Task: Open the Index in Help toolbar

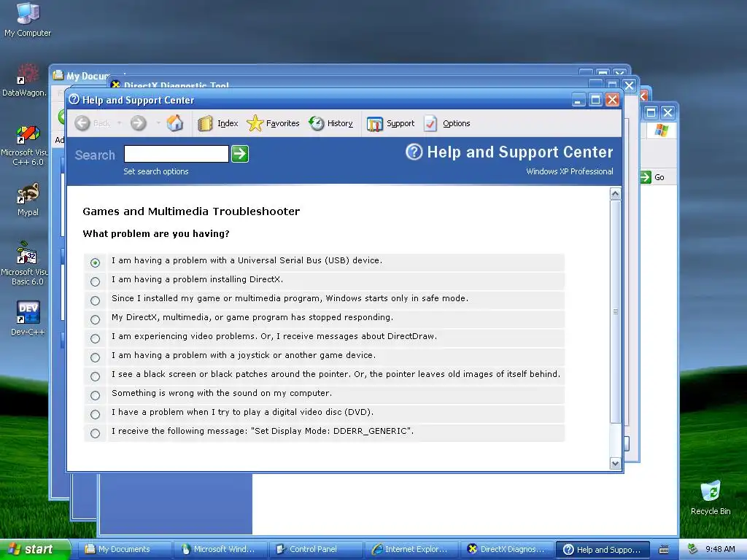Action: pyautogui.click(x=217, y=123)
